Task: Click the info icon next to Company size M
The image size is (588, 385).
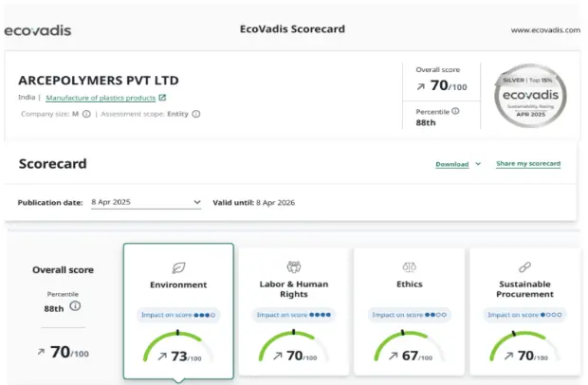Action: [86, 114]
